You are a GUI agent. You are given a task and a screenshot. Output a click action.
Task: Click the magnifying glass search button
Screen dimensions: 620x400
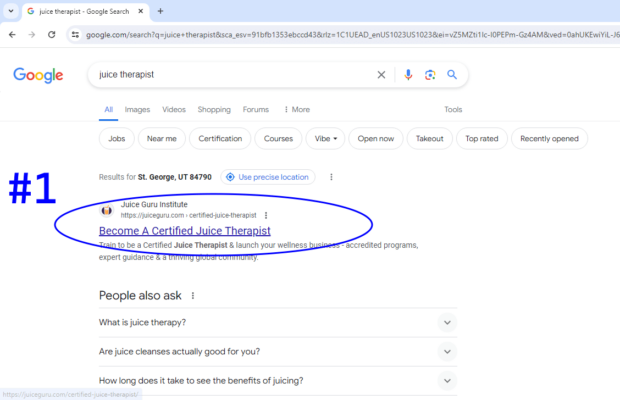point(452,75)
